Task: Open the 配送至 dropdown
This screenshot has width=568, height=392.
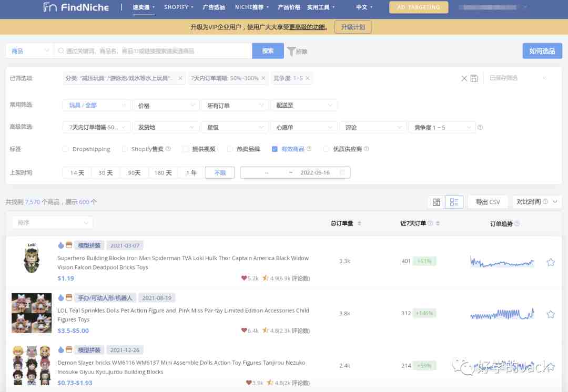Action: (x=304, y=105)
